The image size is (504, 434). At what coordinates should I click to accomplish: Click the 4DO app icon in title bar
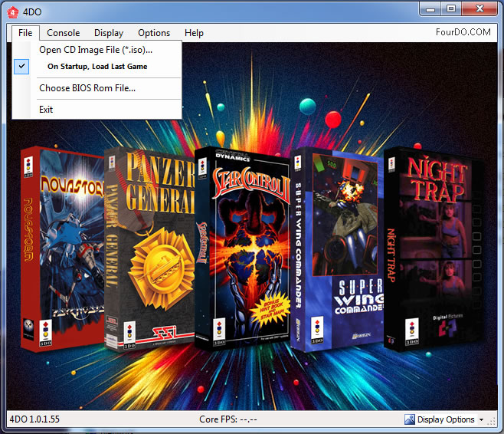[11, 10]
